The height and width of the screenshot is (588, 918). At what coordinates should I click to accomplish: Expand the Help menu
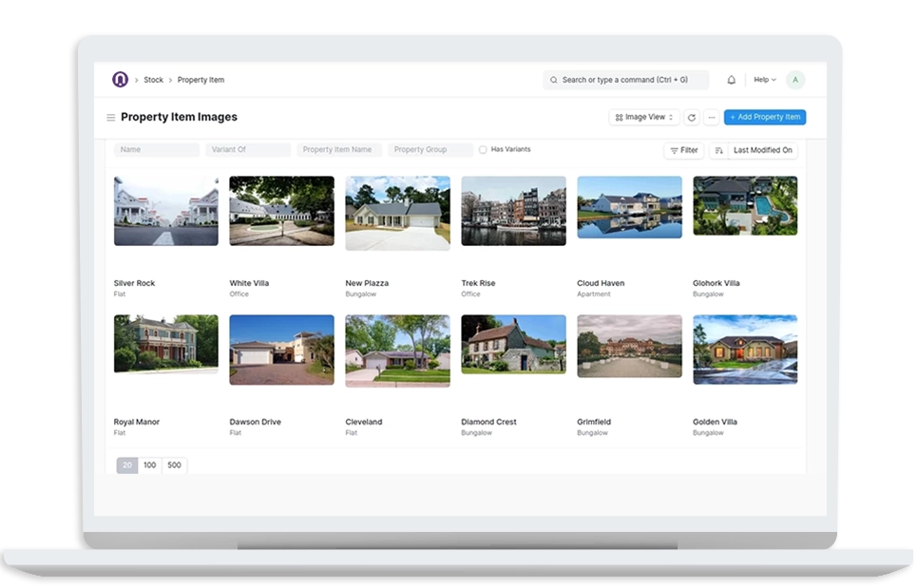point(765,80)
